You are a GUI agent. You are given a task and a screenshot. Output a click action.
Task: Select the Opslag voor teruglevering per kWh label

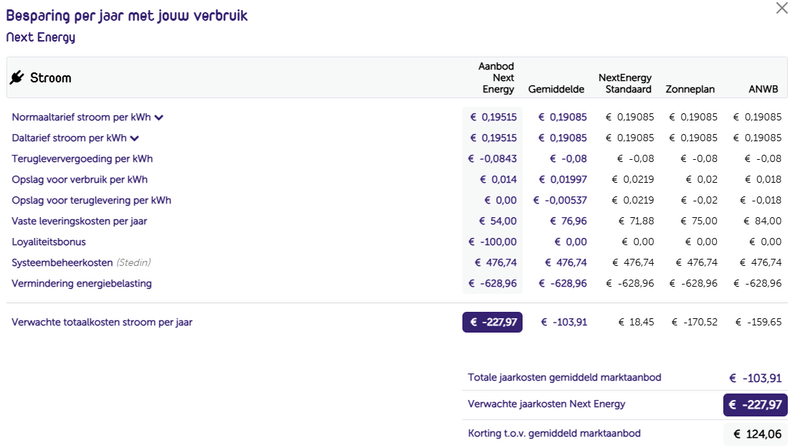(91, 201)
